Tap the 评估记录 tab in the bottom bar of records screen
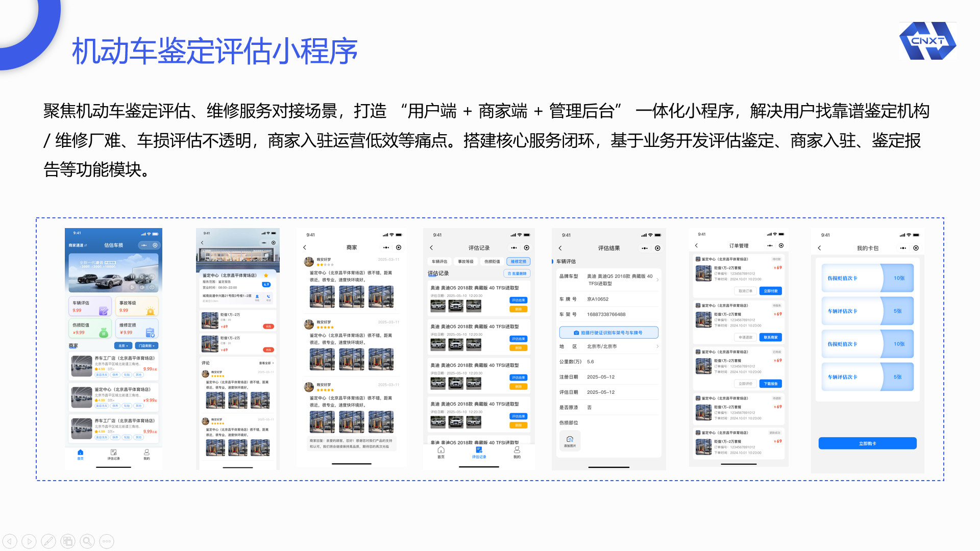980x551 pixels. click(x=479, y=453)
